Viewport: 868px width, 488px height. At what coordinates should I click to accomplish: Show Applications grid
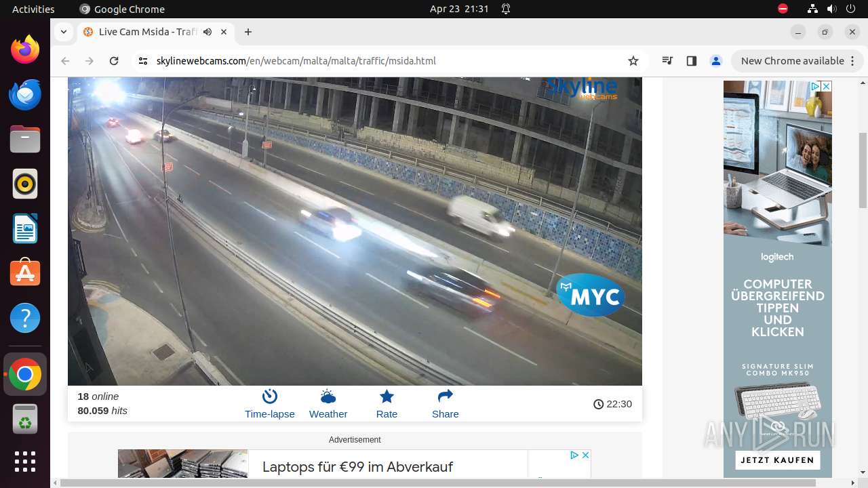25,462
